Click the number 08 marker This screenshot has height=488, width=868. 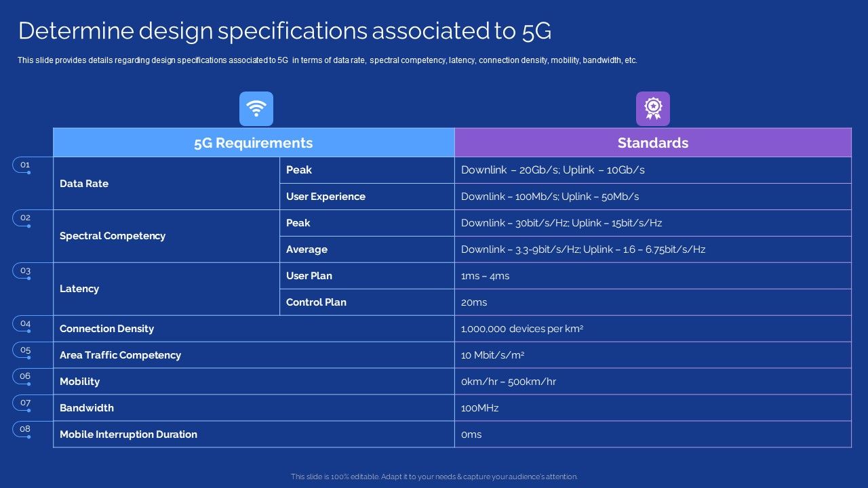(25, 429)
